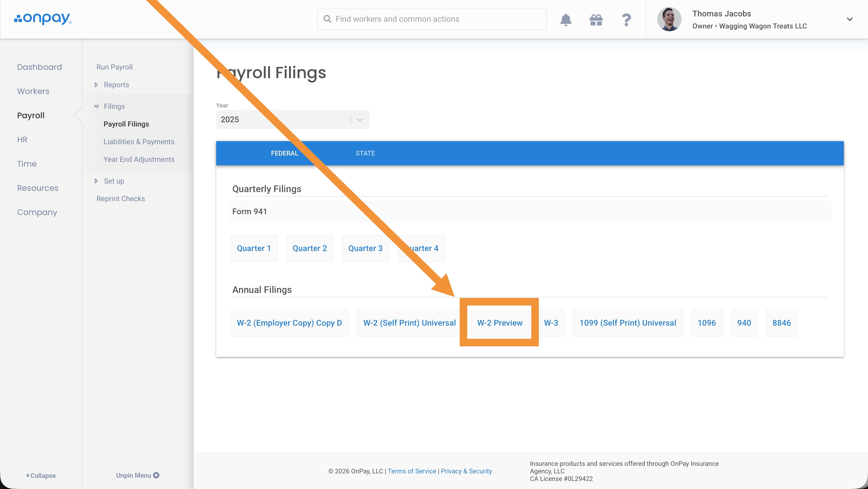
Task: Expand the Set up submenu
Action: point(96,181)
